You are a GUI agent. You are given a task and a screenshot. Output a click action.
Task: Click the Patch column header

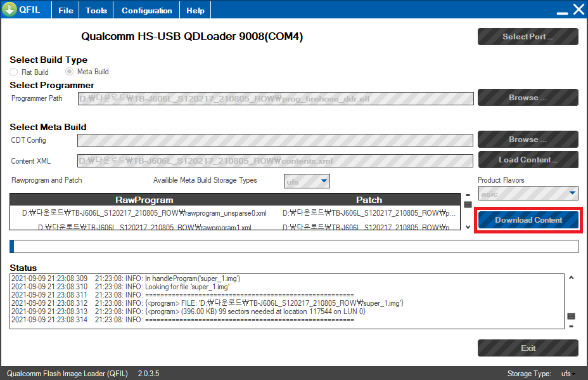point(369,200)
